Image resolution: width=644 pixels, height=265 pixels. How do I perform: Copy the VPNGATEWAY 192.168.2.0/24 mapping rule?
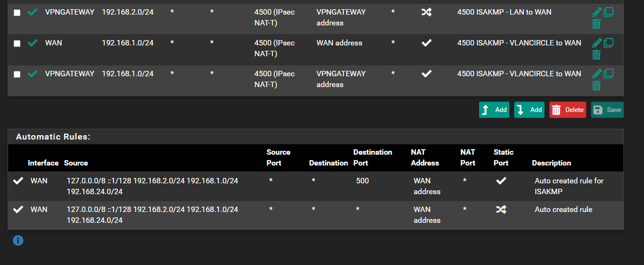(608, 12)
